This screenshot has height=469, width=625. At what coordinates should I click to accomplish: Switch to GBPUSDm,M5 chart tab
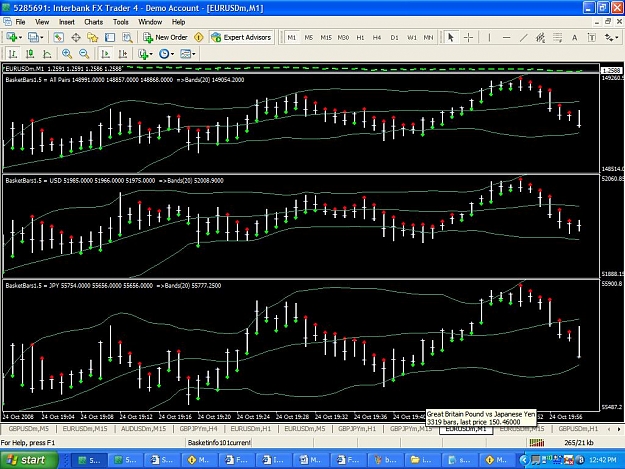coord(28,429)
